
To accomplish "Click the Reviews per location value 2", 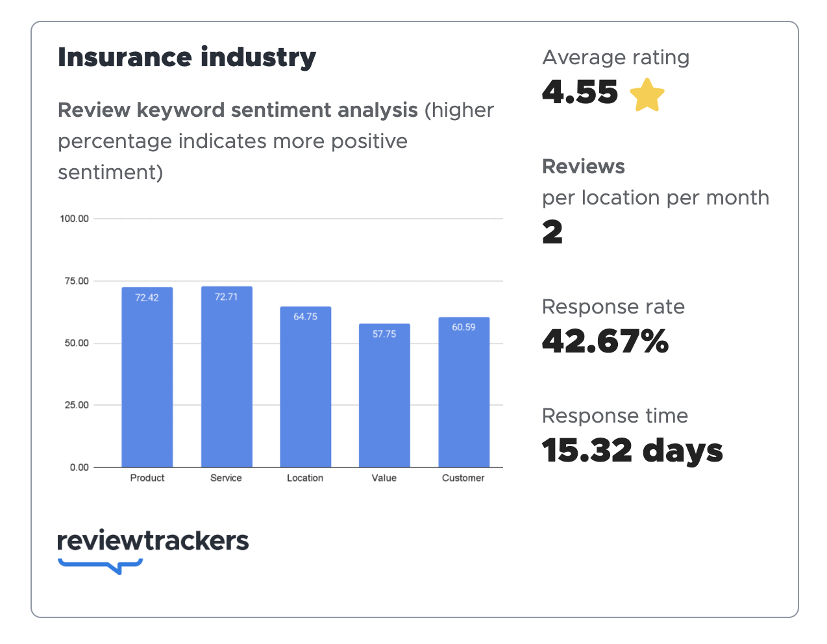I will click(552, 232).
